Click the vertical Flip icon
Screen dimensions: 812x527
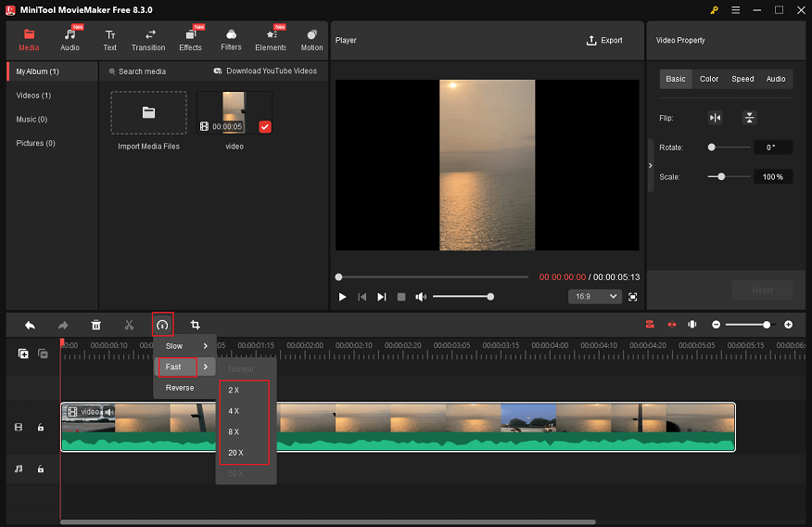click(x=749, y=118)
